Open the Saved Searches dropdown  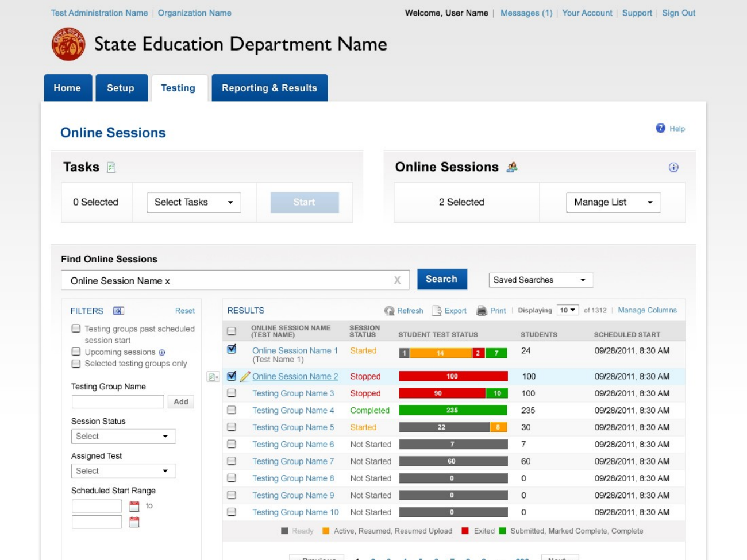click(x=541, y=280)
